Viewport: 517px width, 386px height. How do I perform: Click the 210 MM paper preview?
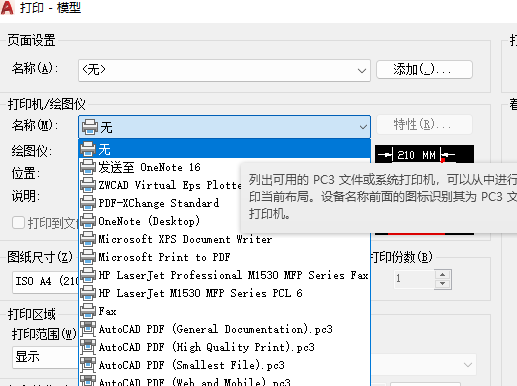pos(424,155)
